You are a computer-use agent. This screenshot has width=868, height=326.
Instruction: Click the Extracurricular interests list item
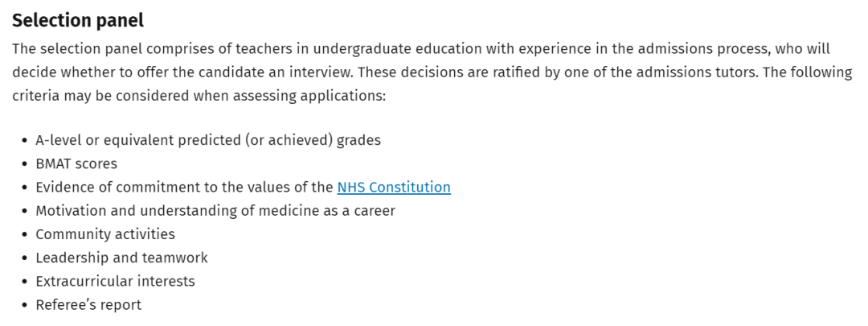[115, 281]
